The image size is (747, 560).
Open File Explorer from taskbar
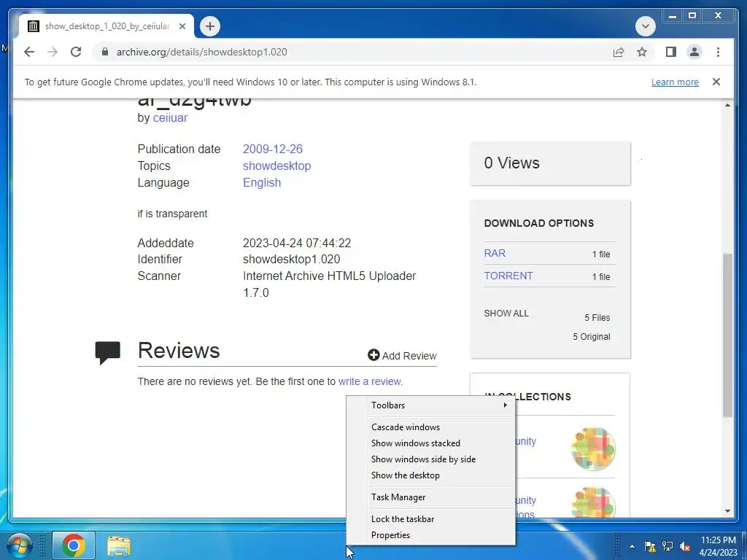coord(119,546)
